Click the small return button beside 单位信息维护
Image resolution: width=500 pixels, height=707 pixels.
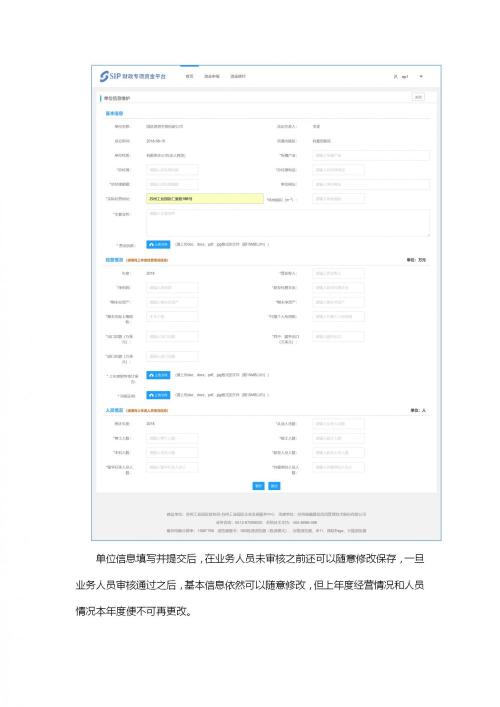pos(418,97)
